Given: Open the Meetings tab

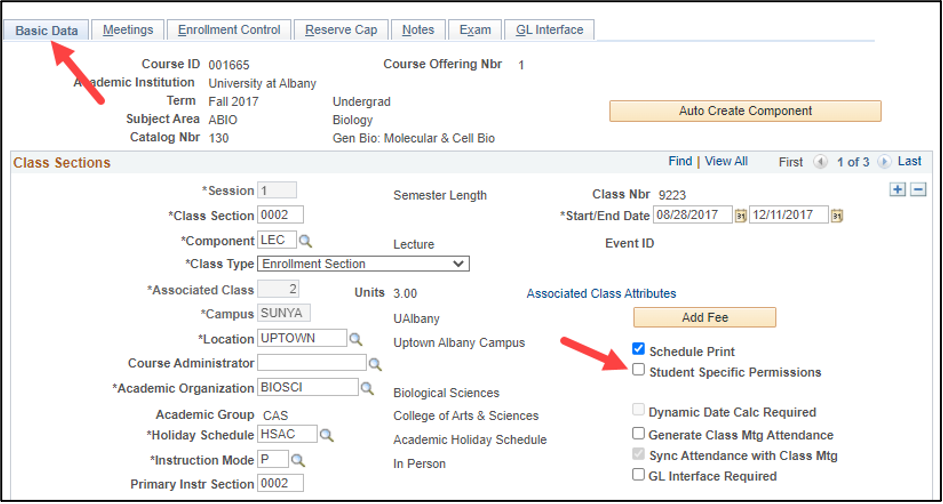Looking at the screenshot, I should click(128, 30).
